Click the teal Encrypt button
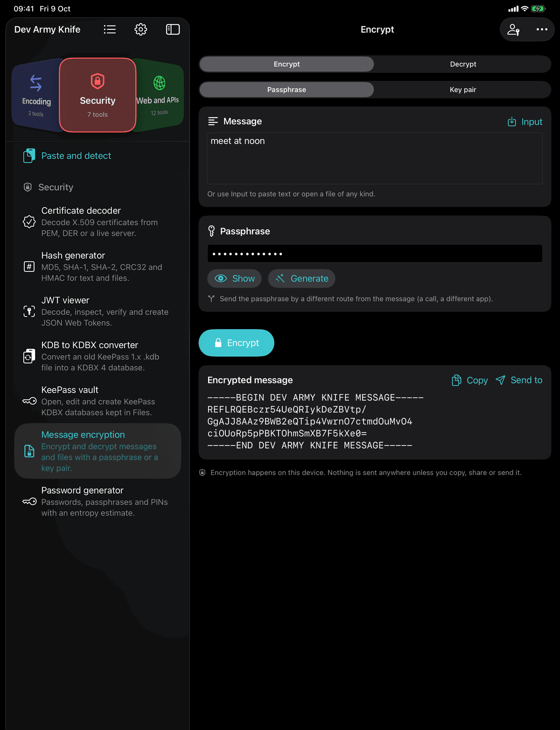The width and height of the screenshot is (560, 730). coord(237,343)
